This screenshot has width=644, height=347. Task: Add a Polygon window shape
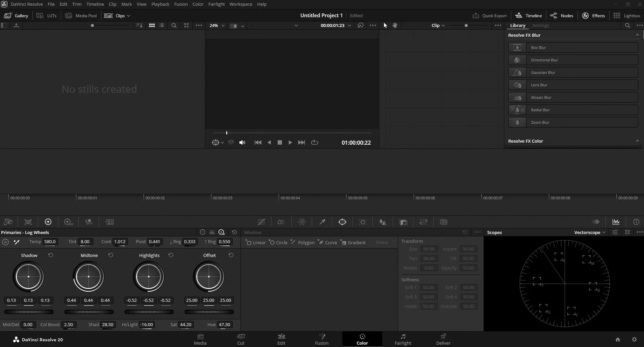click(303, 242)
